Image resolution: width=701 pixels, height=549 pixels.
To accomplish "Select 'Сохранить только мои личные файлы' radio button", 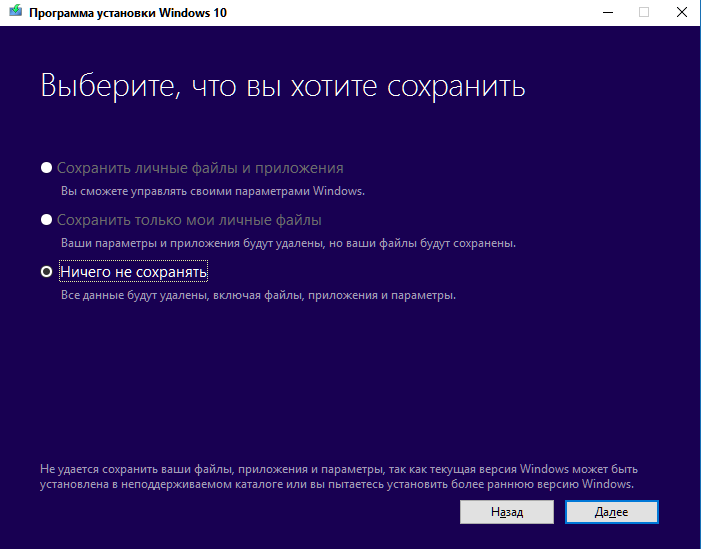I will [x=46, y=220].
